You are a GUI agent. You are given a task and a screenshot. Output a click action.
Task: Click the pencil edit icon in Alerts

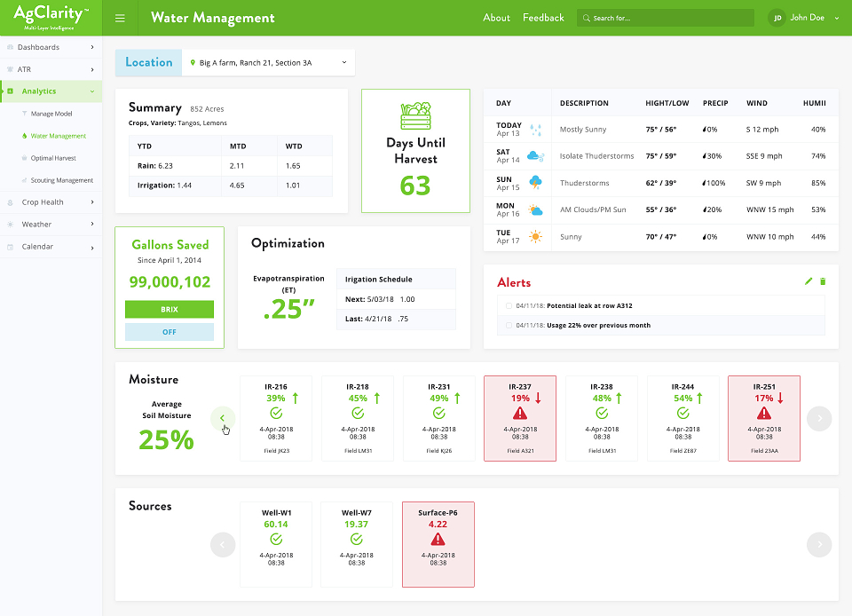coord(809,280)
